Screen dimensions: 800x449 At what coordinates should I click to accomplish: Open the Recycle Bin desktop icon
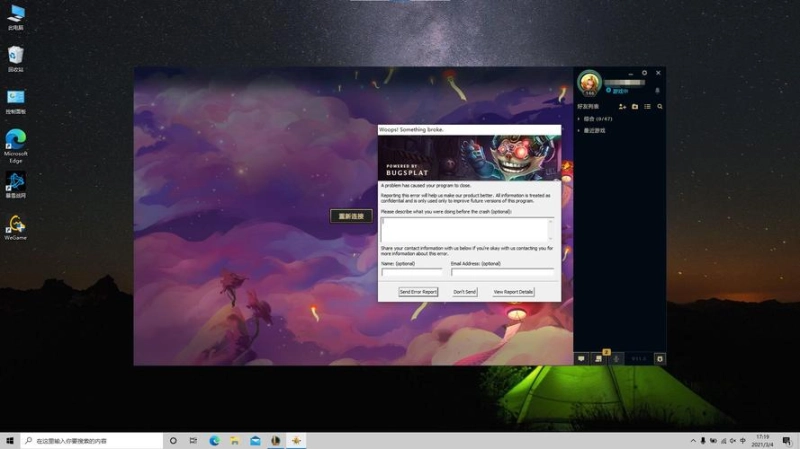tap(16, 59)
